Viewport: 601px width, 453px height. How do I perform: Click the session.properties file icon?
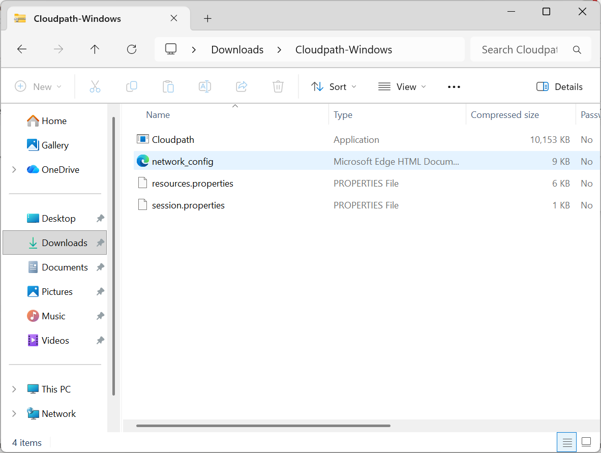pyautogui.click(x=142, y=205)
